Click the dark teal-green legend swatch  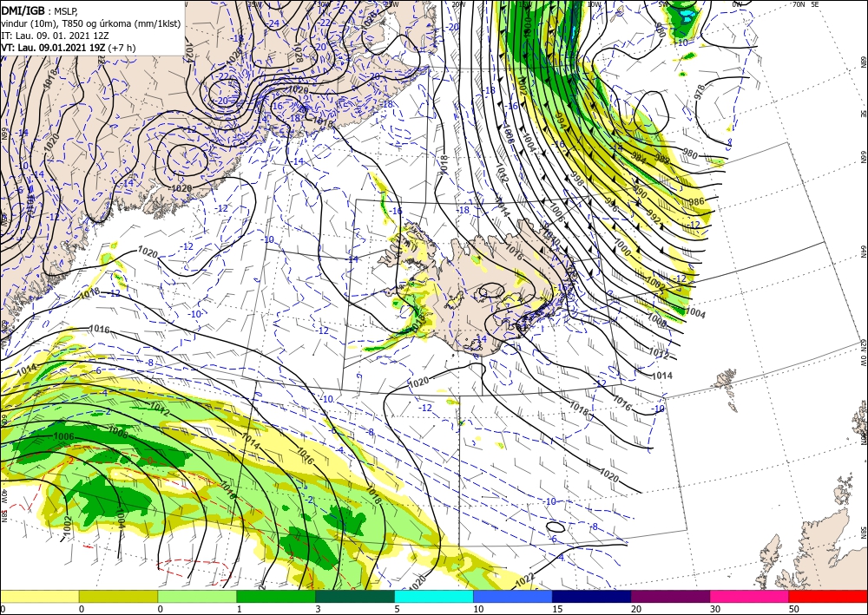(355, 596)
